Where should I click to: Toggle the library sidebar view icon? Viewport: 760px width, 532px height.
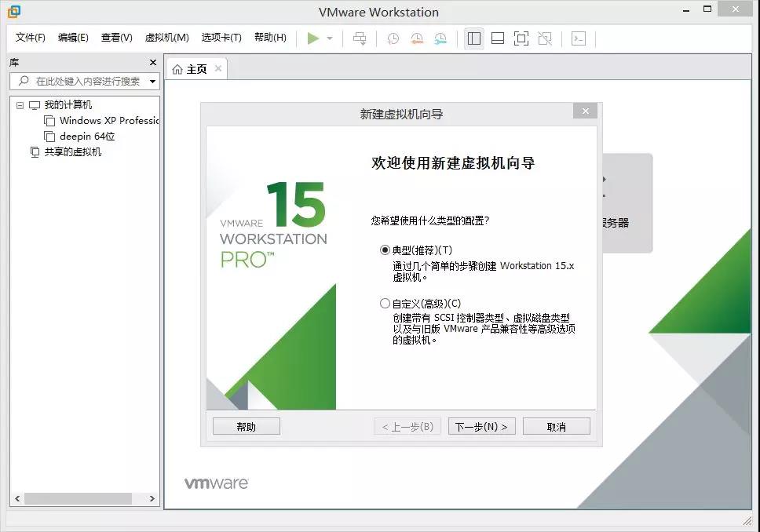point(473,38)
